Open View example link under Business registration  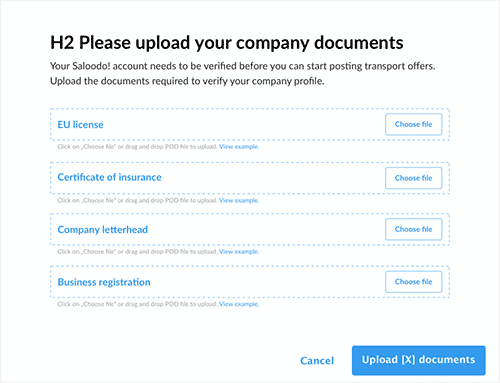click(239, 304)
